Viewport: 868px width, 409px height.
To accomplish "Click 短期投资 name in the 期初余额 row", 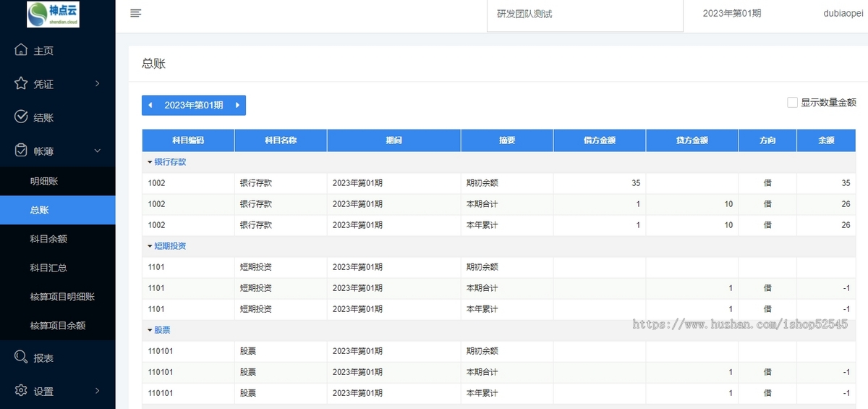I will pyautogui.click(x=256, y=267).
